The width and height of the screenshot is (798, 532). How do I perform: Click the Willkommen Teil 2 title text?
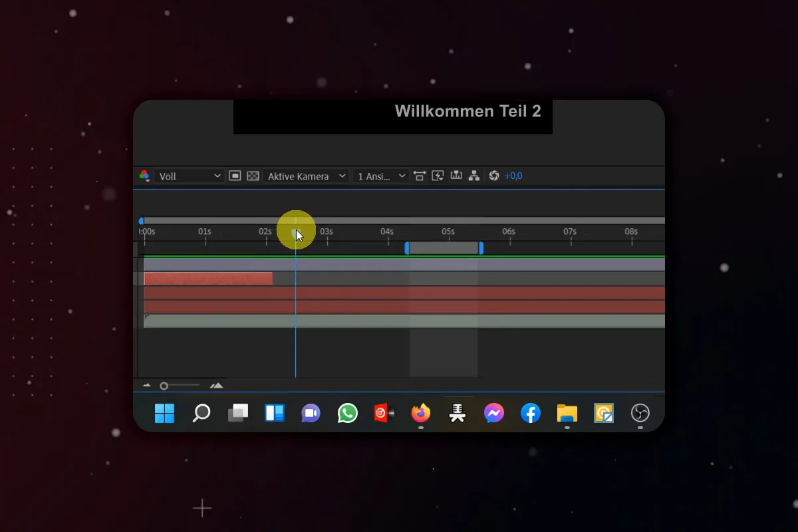pyautogui.click(x=468, y=111)
